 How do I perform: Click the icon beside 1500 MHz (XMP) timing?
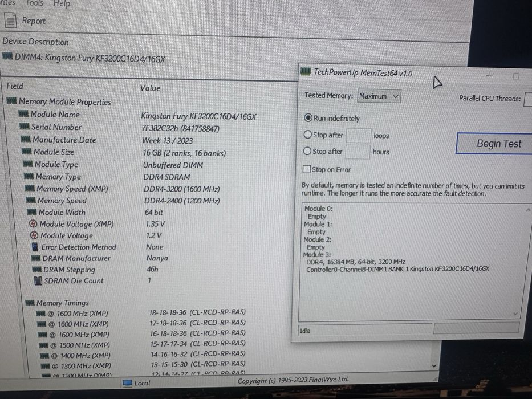(x=43, y=345)
